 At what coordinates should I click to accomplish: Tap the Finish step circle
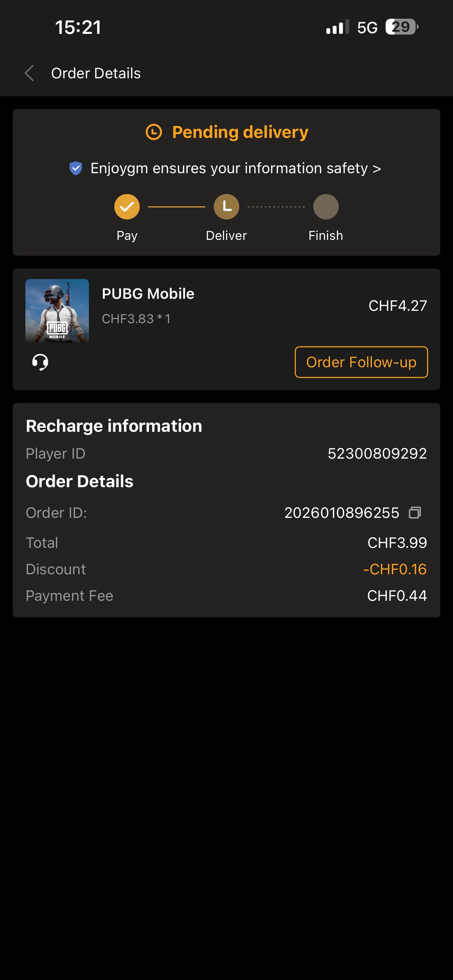[326, 207]
